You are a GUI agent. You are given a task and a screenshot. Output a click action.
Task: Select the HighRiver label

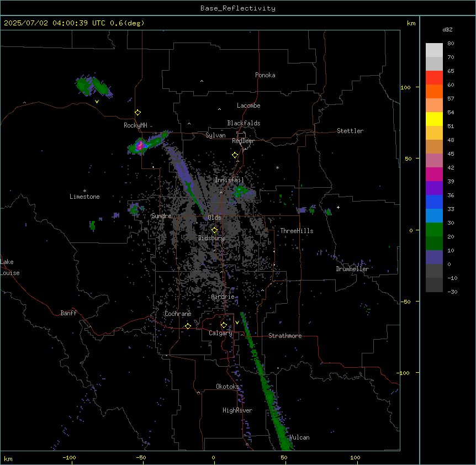[237, 410]
